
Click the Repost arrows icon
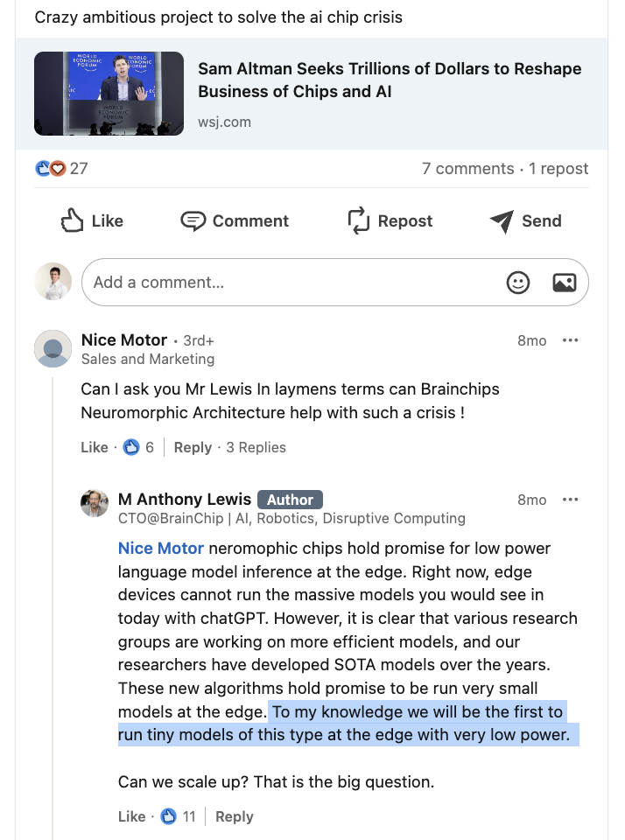pyautogui.click(x=359, y=220)
